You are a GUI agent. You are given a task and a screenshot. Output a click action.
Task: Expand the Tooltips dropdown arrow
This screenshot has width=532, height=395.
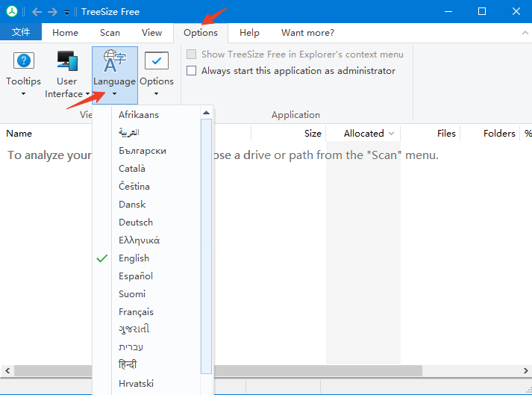click(24, 94)
